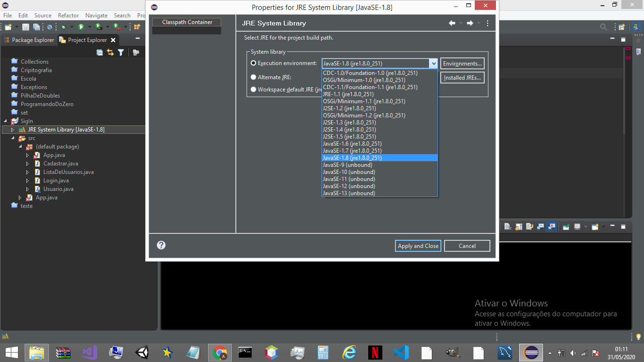The image size is (644, 362).
Task: Click the search magnifier in main toolbar
Action: pos(603,27)
